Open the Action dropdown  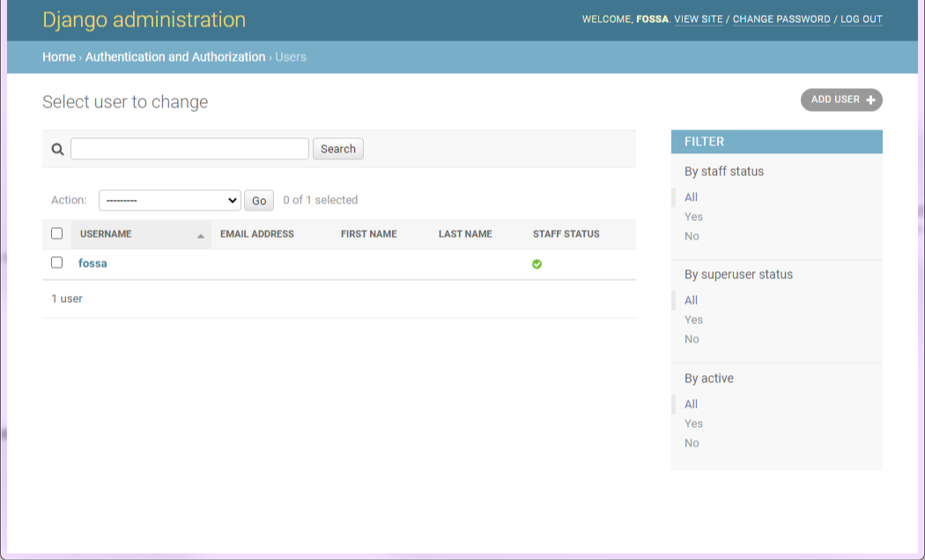pos(170,201)
